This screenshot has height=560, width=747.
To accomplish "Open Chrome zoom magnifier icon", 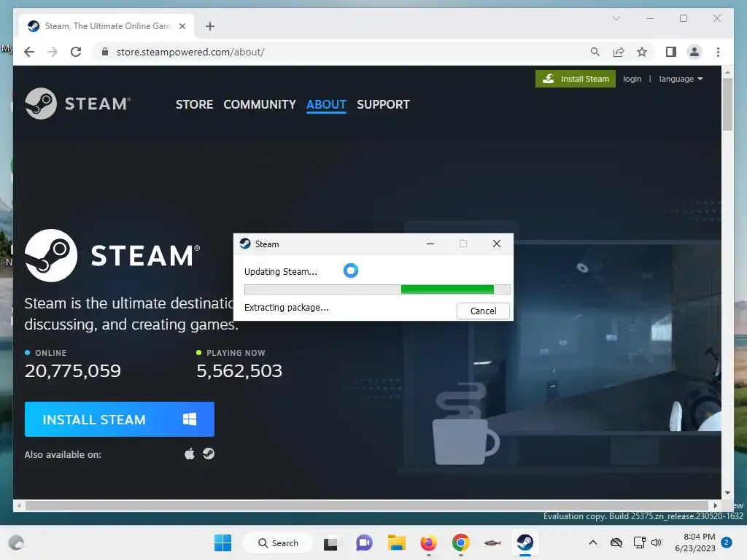I will pyautogui.click(x=595, y=52).
